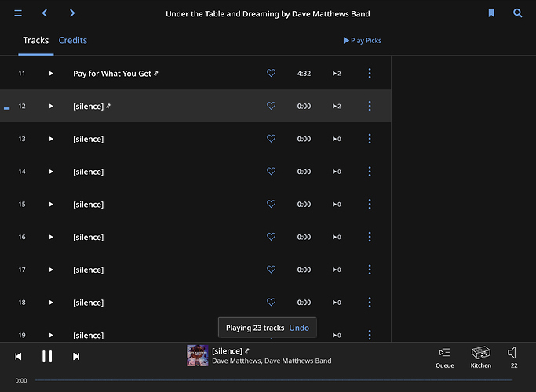536x392 pixels.
Task: Favorite track 14 with heart icon
Action: click(x=271, y=171)
